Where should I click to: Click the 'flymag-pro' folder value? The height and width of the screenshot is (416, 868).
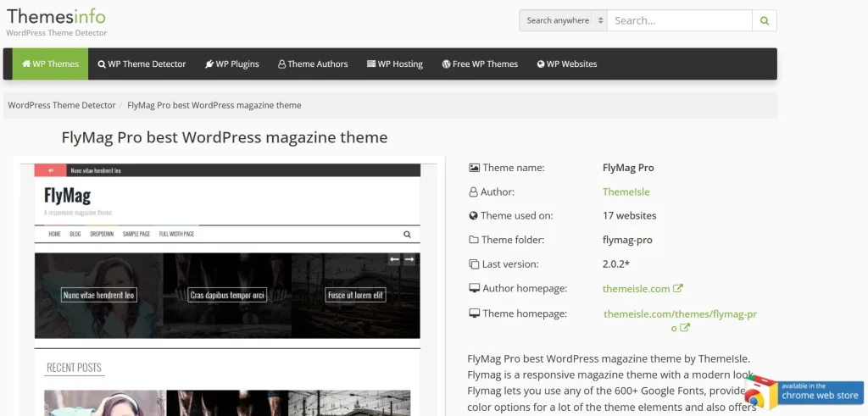click(x=627, y=240)
